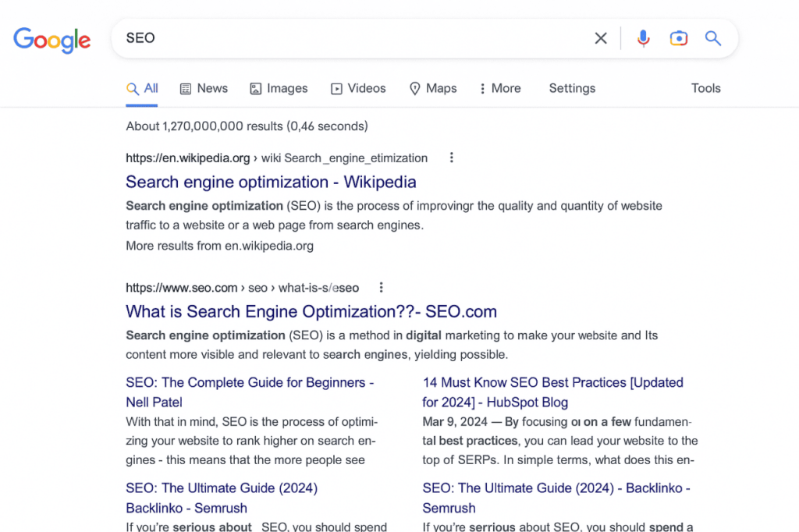Open options dots next to Wikipedia result URL
799x532 pixels.
point(452,158)
